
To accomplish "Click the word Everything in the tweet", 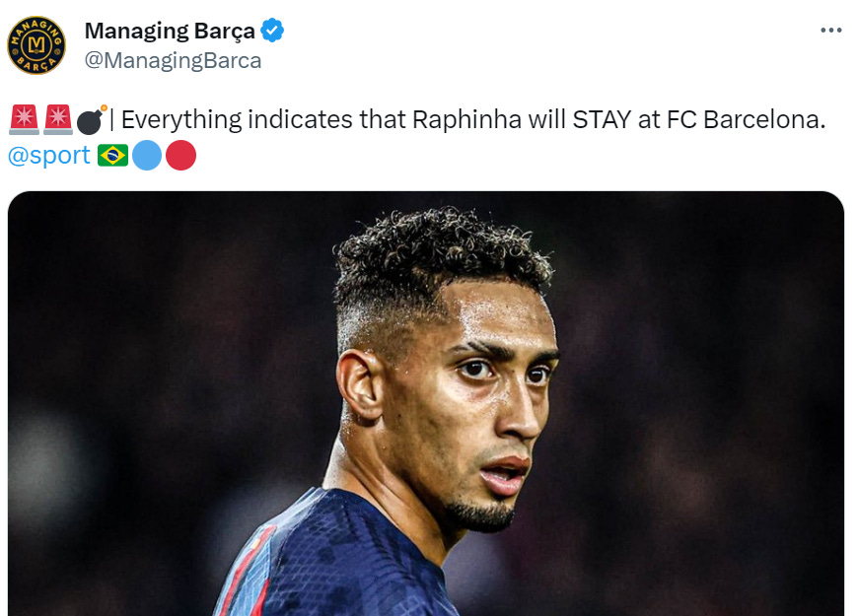I will 181,120.
